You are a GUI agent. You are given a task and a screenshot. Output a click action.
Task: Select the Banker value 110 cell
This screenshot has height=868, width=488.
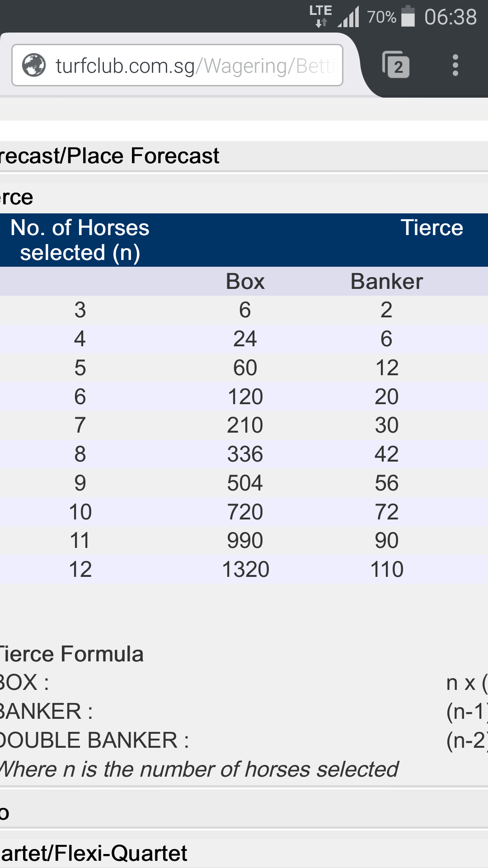387,569
